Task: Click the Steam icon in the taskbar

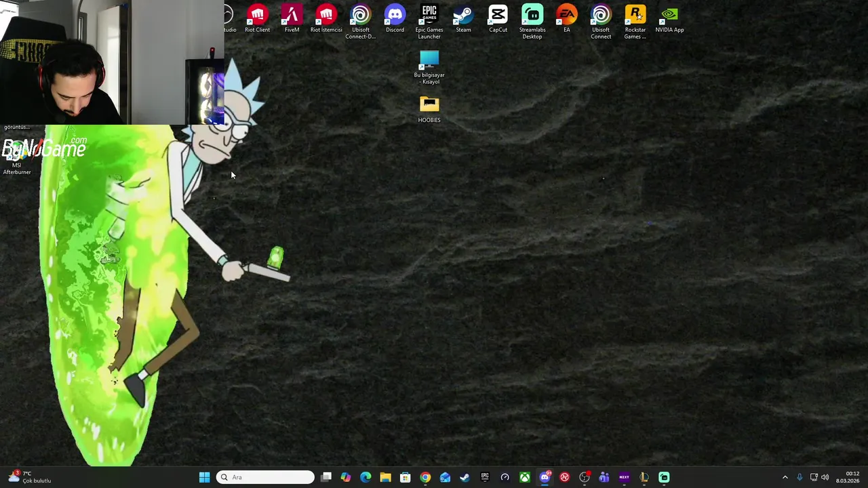Action: tap(465, 477)
